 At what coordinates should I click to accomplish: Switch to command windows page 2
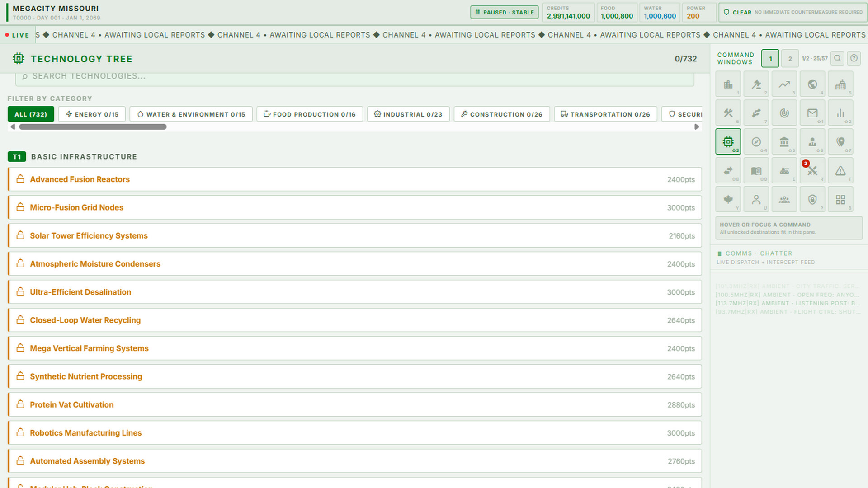click(x=790, y=59)
